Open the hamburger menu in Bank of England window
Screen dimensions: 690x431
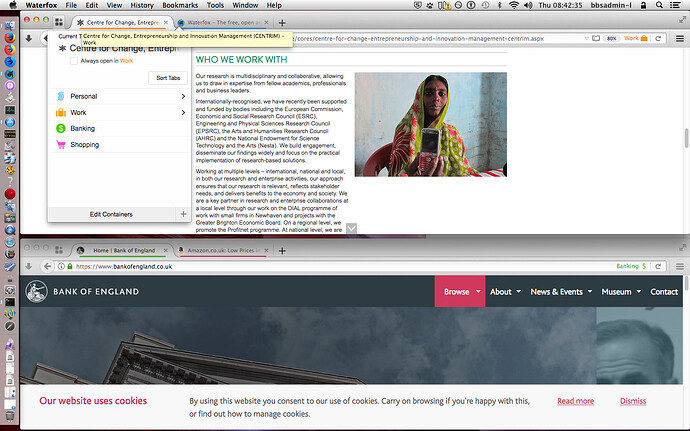pos(680,266)
